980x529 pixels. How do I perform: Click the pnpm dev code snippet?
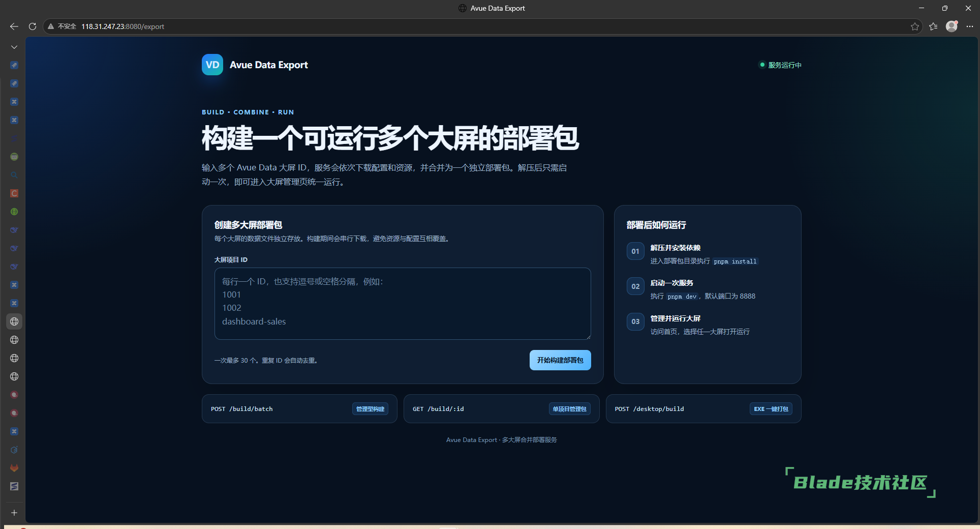(682, 297)
